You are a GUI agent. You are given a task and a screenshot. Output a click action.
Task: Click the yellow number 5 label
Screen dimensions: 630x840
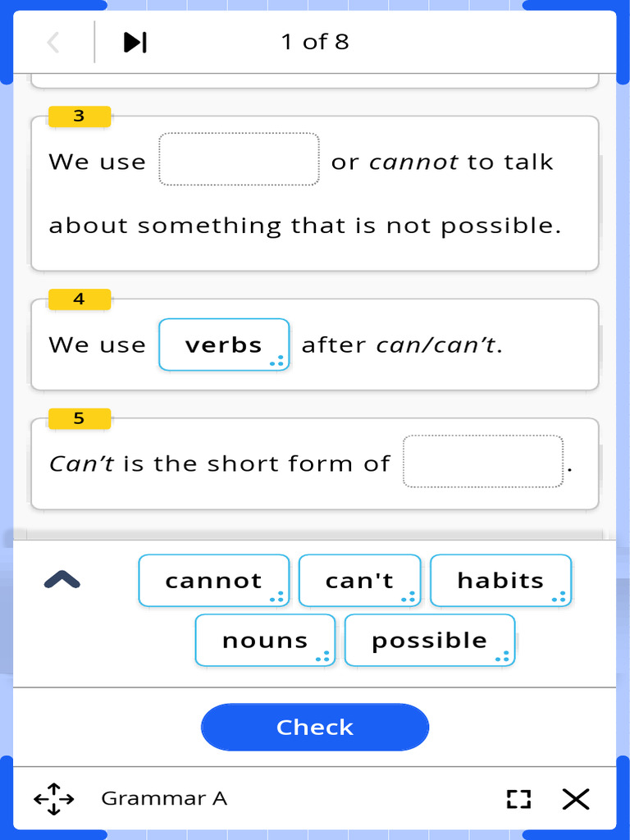click(x=80, y=418)
